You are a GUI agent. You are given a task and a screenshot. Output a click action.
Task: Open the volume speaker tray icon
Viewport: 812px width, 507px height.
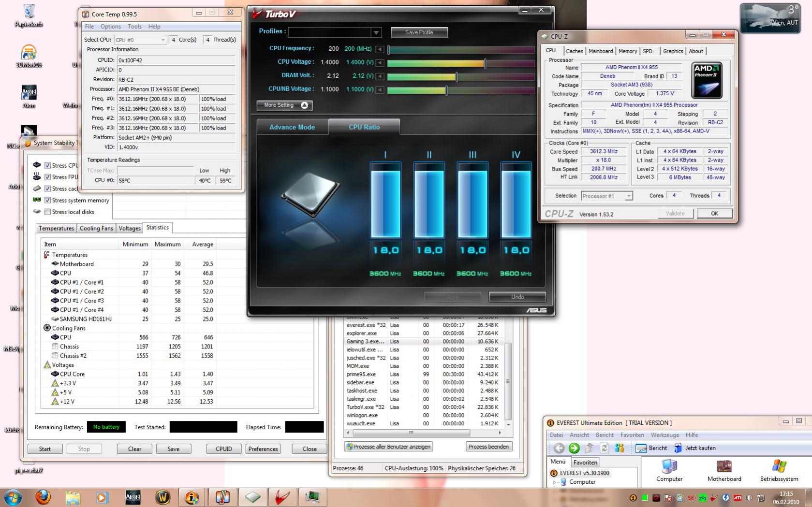click(x=749, y=498)
